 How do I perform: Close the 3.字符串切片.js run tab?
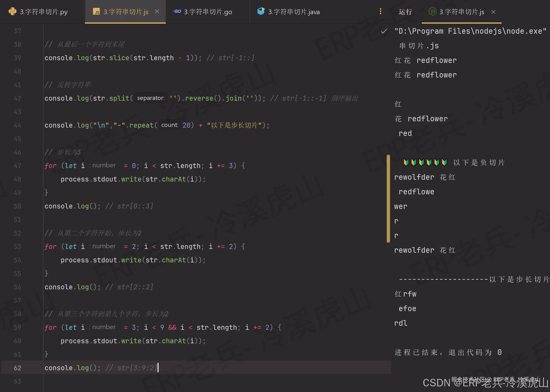point(493,12)
